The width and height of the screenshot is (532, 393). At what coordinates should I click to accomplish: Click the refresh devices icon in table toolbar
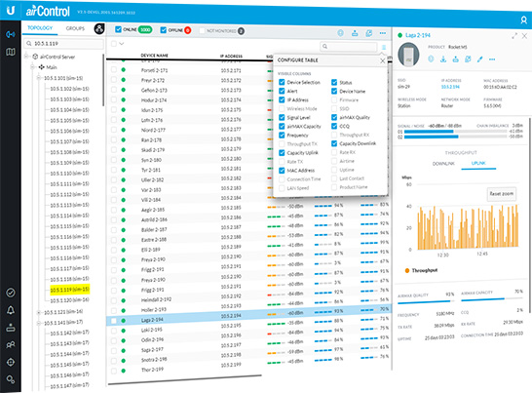(369, 33)
